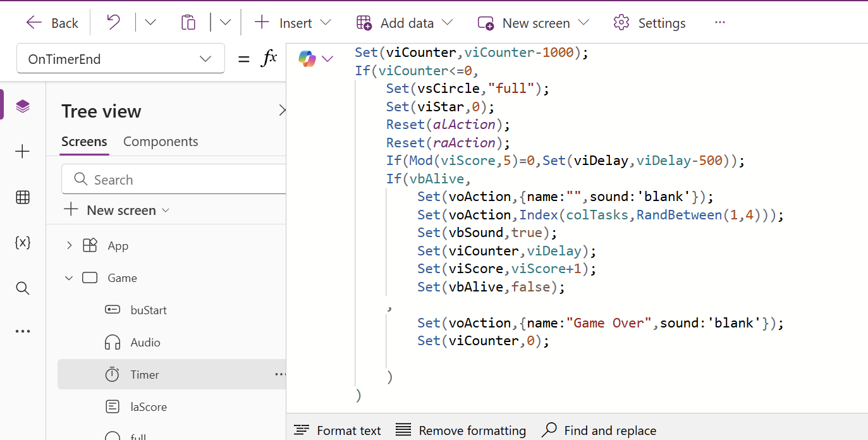Click New screen in Tree view

point(117,210)
